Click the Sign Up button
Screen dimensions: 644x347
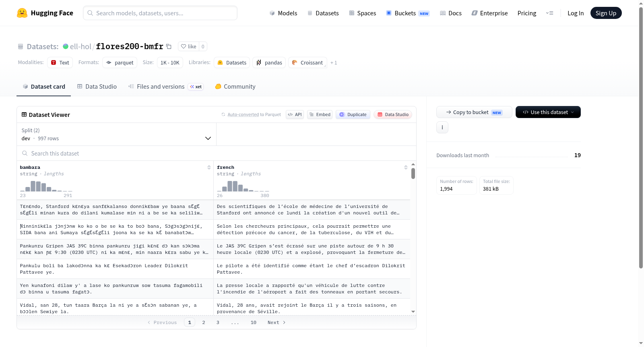pos(606,13)
